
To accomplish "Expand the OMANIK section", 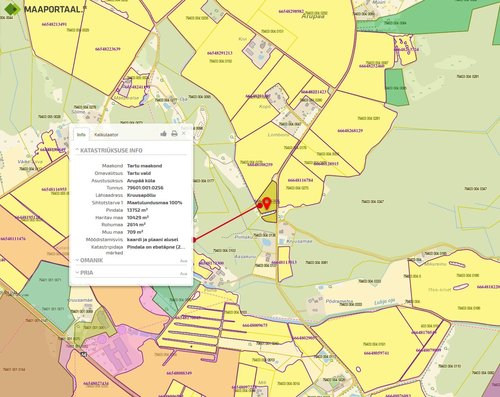I will [x=89, y=260].
